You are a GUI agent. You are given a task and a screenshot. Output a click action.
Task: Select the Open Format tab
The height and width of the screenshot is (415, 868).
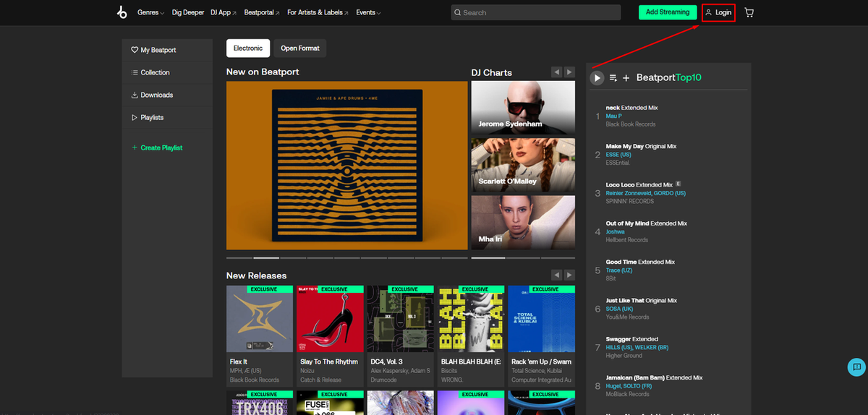300,48
